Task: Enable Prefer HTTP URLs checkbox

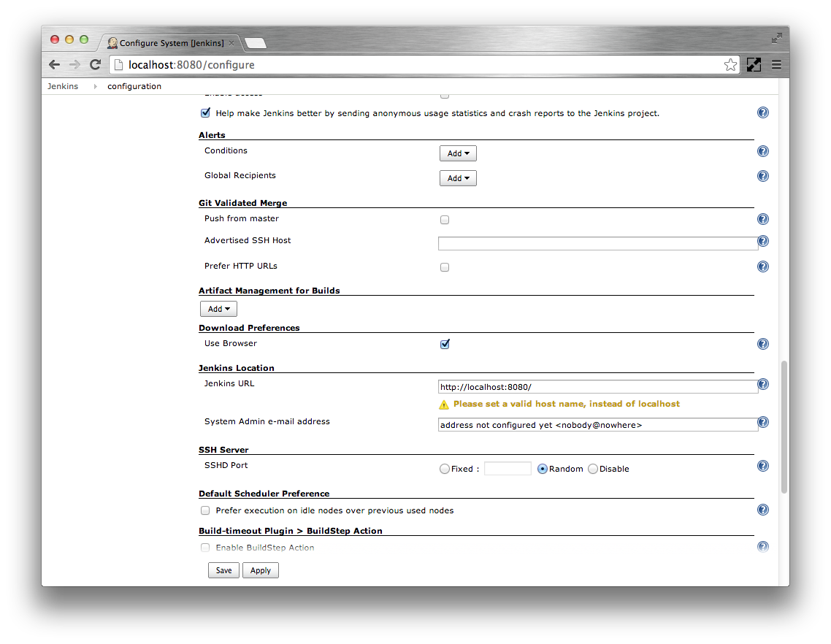Action: 445,267
